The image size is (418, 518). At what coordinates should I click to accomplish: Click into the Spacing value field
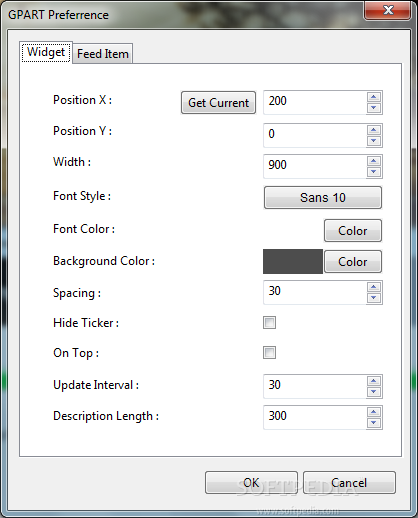315,292
